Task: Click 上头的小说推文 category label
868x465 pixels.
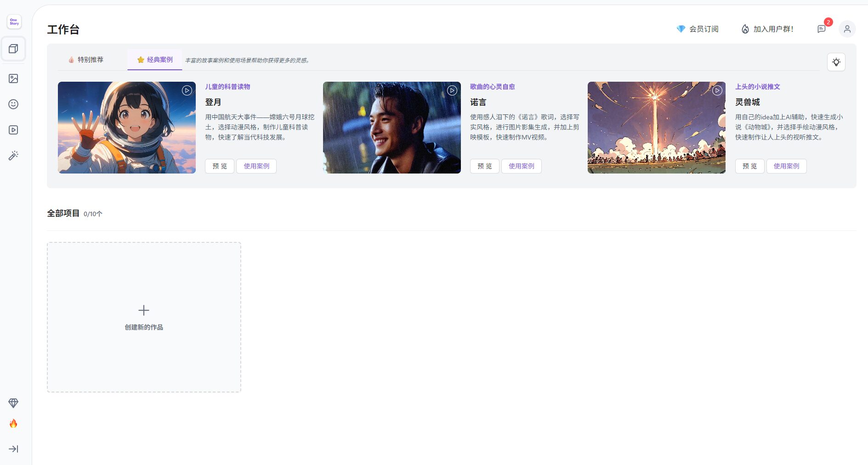Action: tap(758, 87)
